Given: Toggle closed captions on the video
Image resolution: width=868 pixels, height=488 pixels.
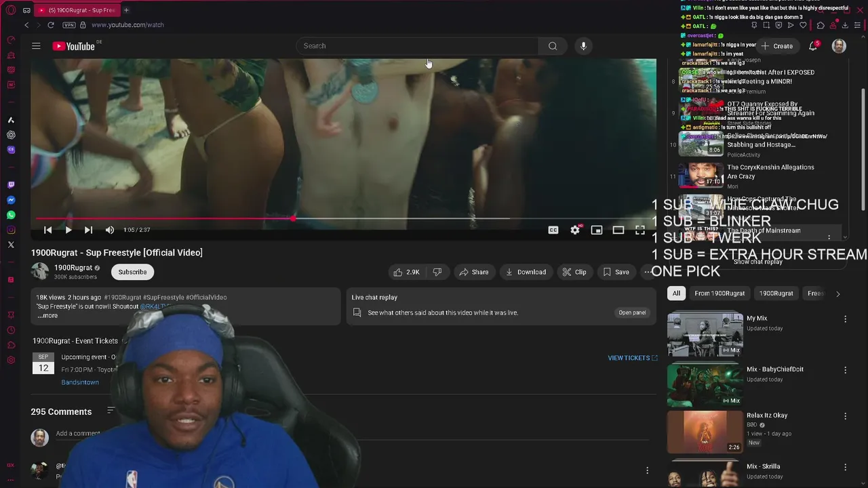Looking at the screenshot, I should click(x=553, y=230).
